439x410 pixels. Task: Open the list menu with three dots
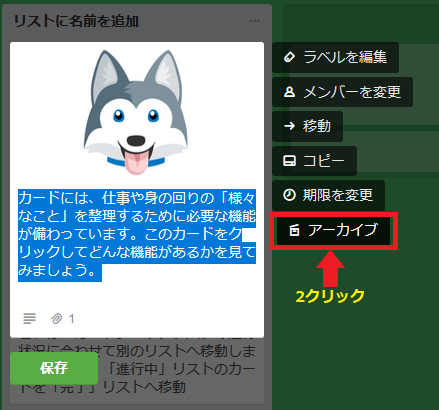pyautogui.click(x=254, y=21)
